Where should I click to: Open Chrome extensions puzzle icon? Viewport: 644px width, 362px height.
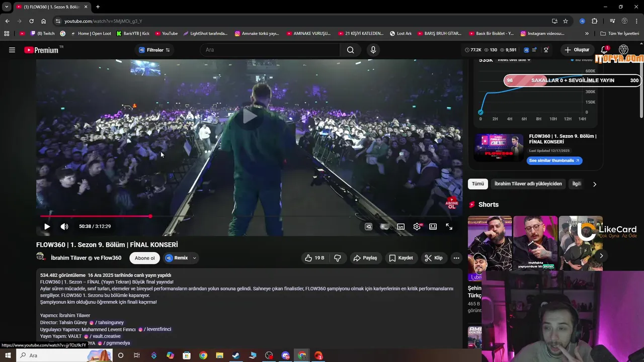click(594, 21)
